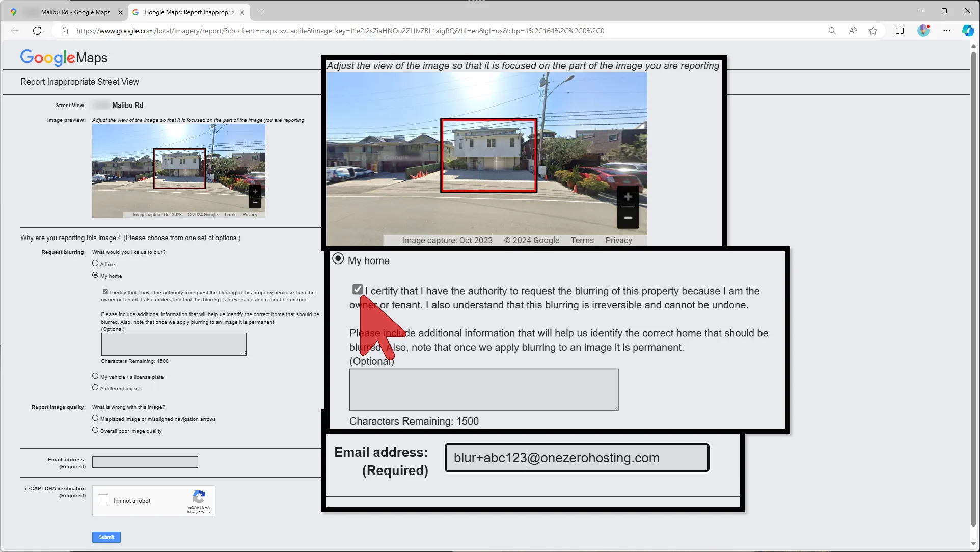This screenshot has width=980, height=552.
Task: Open split screen icon in toolbar
Action: click(x=900, y=31)
